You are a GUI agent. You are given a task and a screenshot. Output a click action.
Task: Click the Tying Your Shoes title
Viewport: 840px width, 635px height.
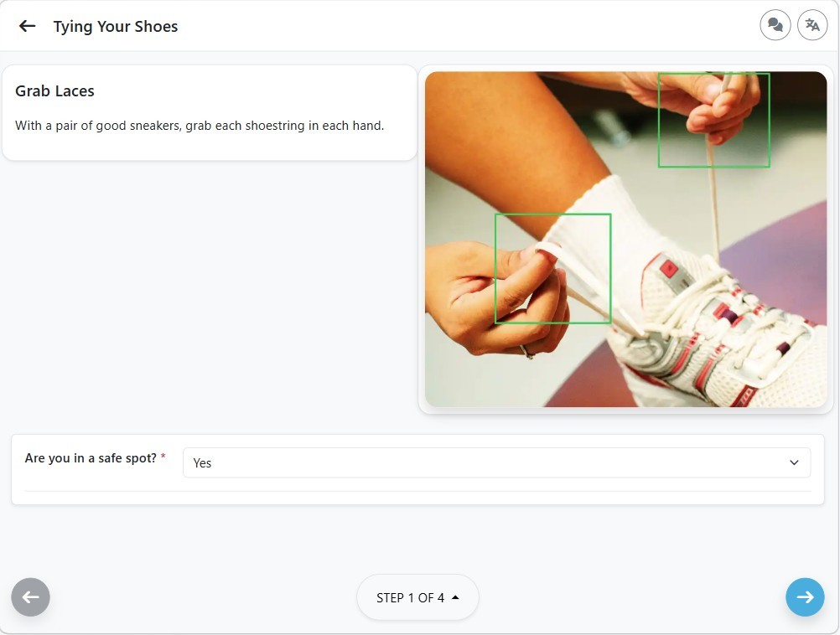(116, 26)
